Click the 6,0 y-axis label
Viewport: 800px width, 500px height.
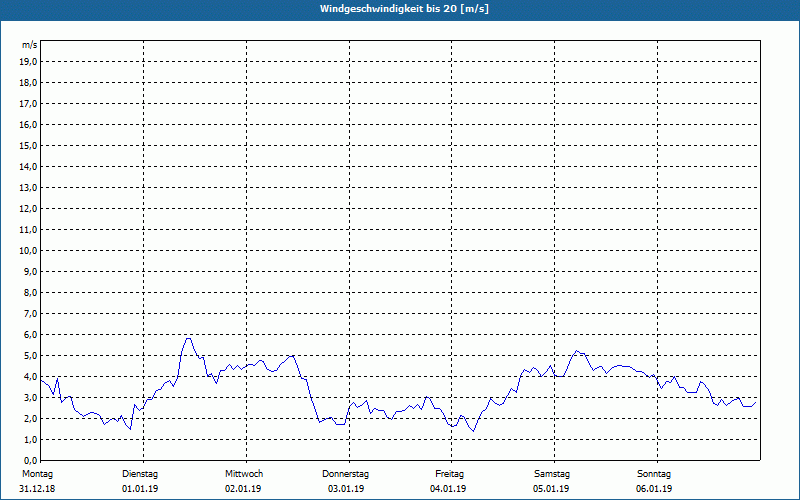point(30,334)
